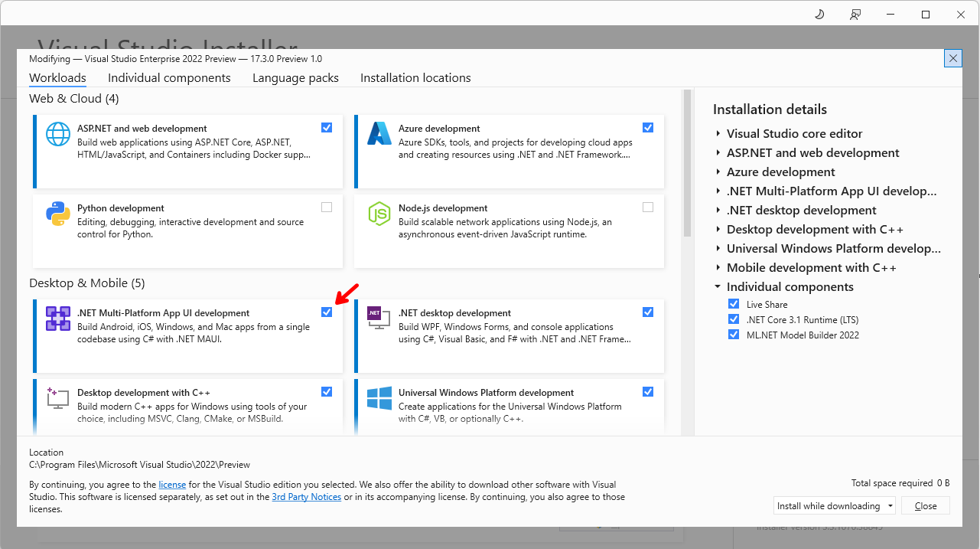
Task: Click the Installation details heading
Action: (770, 109)
